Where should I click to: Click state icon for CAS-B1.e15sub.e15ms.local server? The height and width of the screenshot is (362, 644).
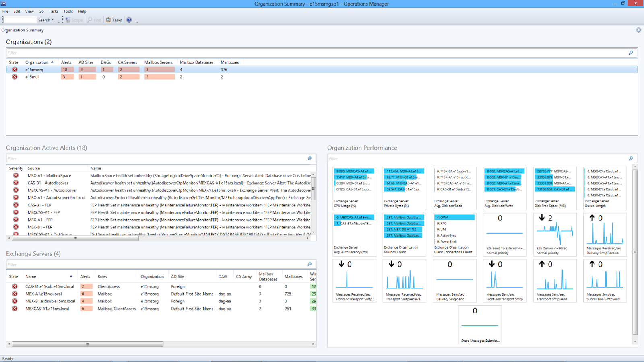pos(15,286)
